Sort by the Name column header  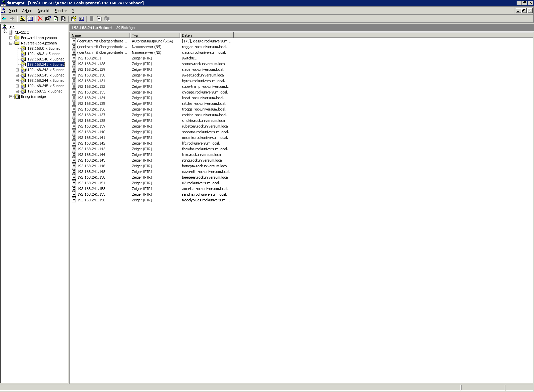100,35
